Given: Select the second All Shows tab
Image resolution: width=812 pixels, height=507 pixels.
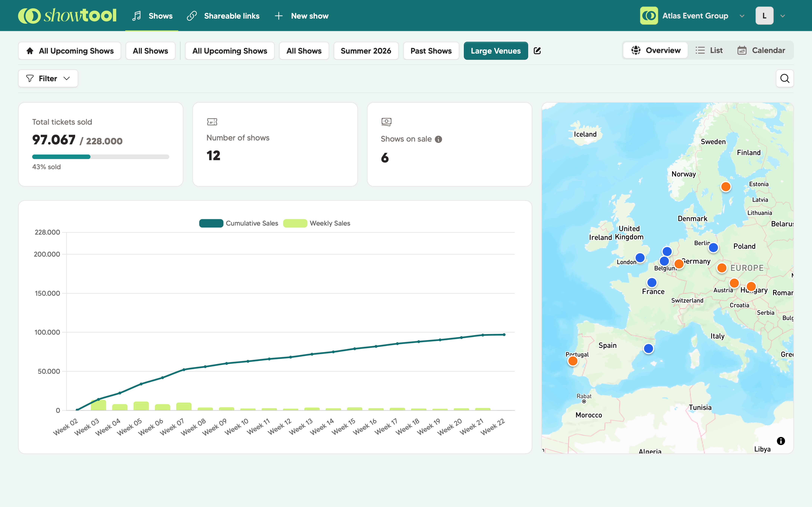Looking at the screenshot, I should (304, 51).
